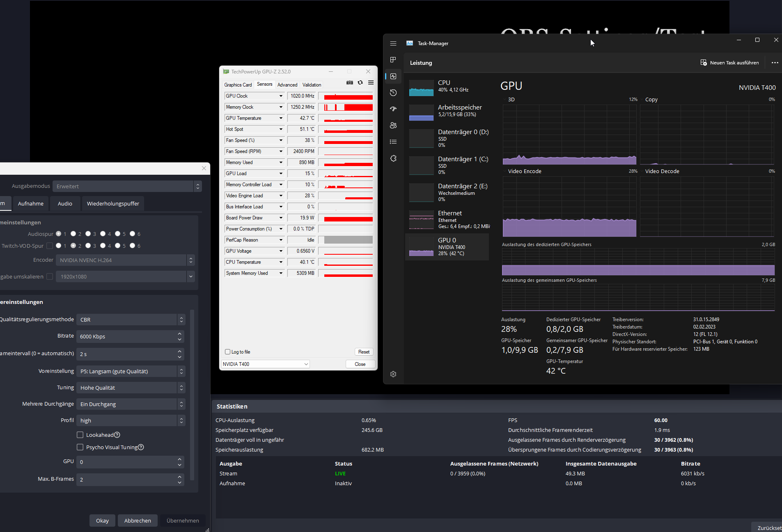This screenshot has width=782, height=532.
Task: Open the Wiederholungspuffer tab
Action: [113, 203]
